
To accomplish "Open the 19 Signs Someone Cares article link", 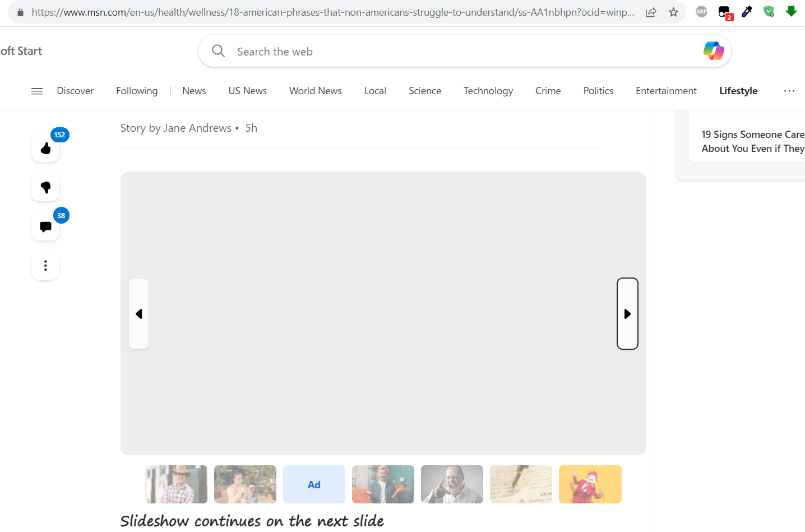I will click(752, 141).
